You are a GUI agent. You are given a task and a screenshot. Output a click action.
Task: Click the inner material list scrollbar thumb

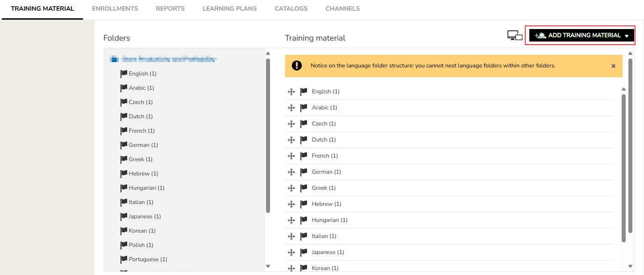click(x=623, y=168)
